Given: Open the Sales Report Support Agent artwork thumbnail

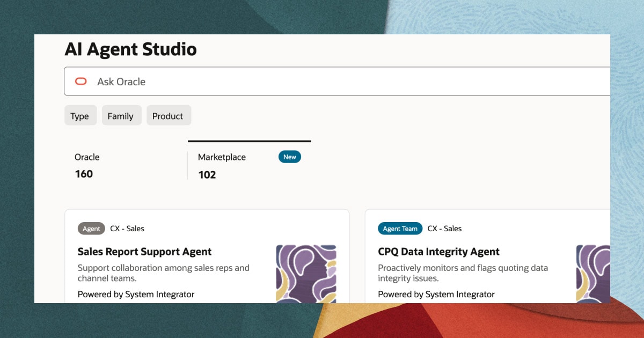Looking at the screenshot, I should 306,274.
